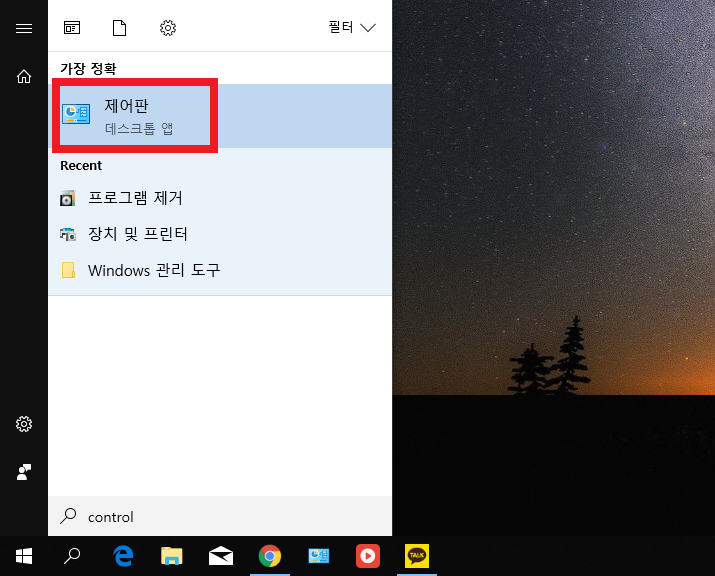Image resolution: width=715 pixels, height=576 pixels.
Task: Open red video player taskbar icon
Action: coord(368,556)
